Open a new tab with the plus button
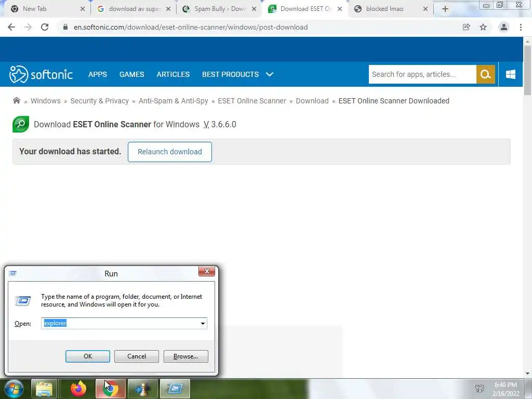Viewport: 532px width, 399px height. click(x=445, y=9)
